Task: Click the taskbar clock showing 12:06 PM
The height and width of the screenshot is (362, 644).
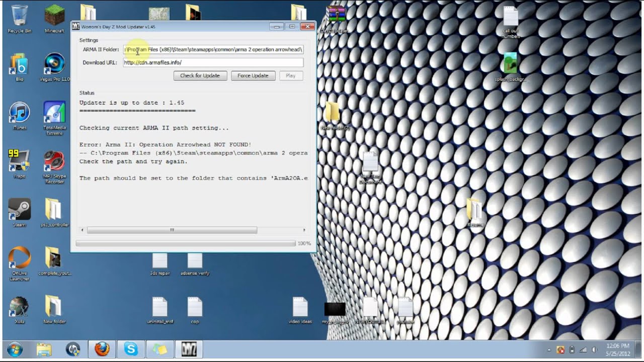Action: (618, 349)
